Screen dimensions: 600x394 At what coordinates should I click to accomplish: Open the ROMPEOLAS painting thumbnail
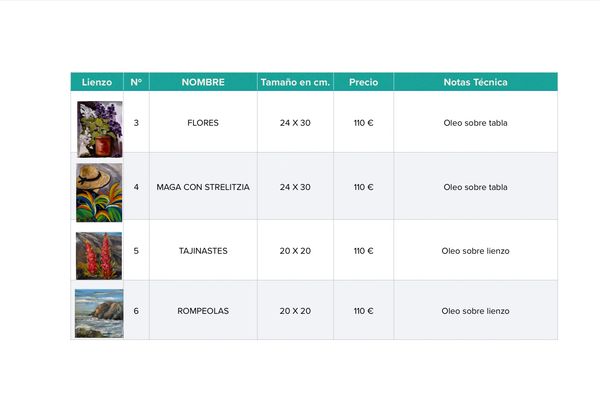point(99,314)
